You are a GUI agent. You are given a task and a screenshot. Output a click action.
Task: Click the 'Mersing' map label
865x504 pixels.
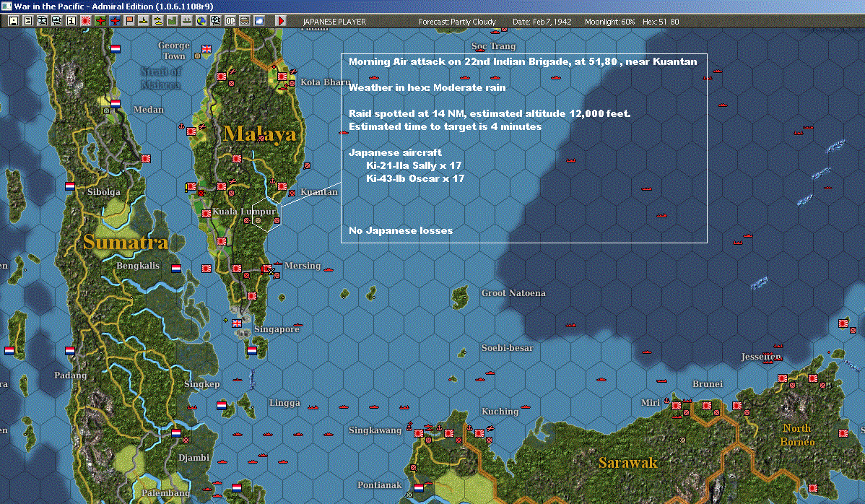click(303, 266)
